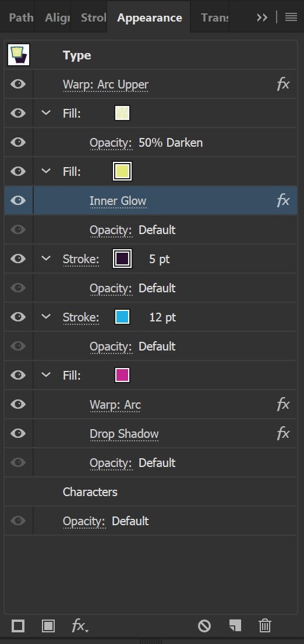Screen dimensions: 304x644
Task: Click Add New Fill icon at bottom
Action: 48,626
